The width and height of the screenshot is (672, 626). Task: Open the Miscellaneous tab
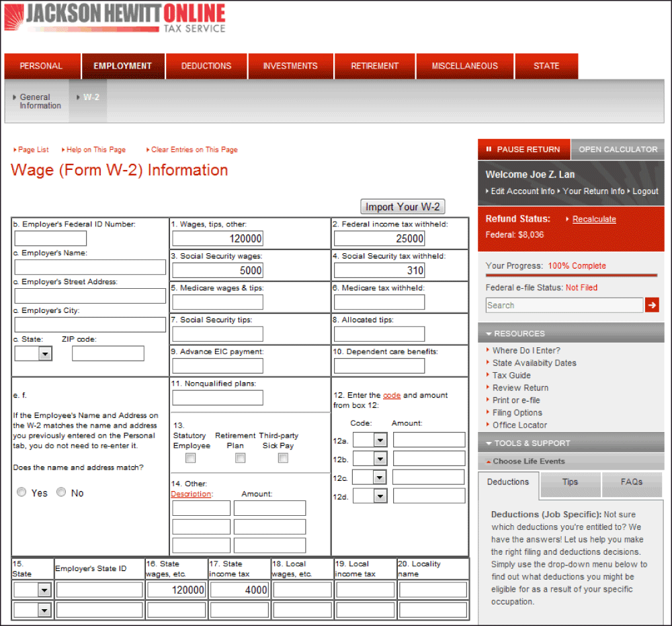click(x=465, y=66)
